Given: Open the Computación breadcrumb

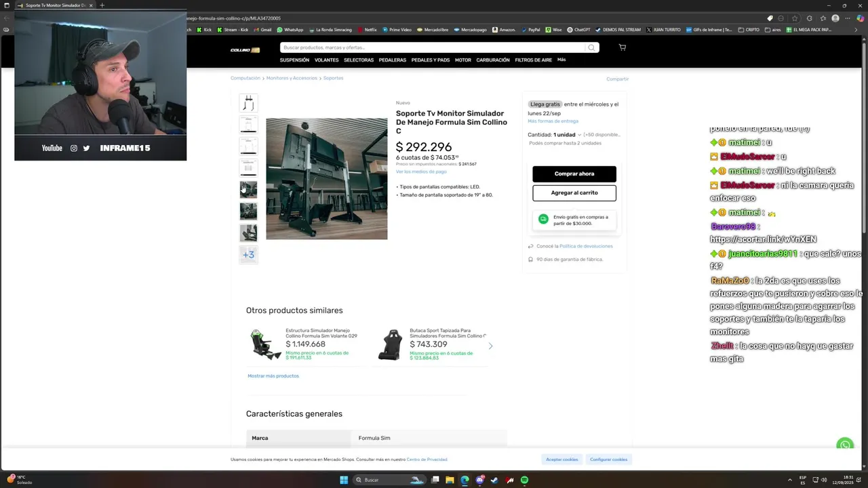Looking at the screenshot, I should point(245,78).
